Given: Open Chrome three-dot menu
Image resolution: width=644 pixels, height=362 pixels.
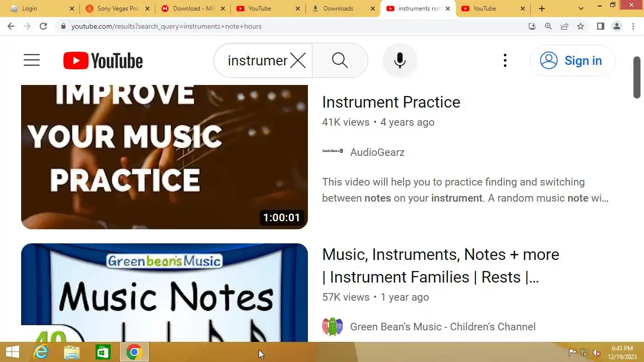Looking at the screenshot, I should (633, 26).
